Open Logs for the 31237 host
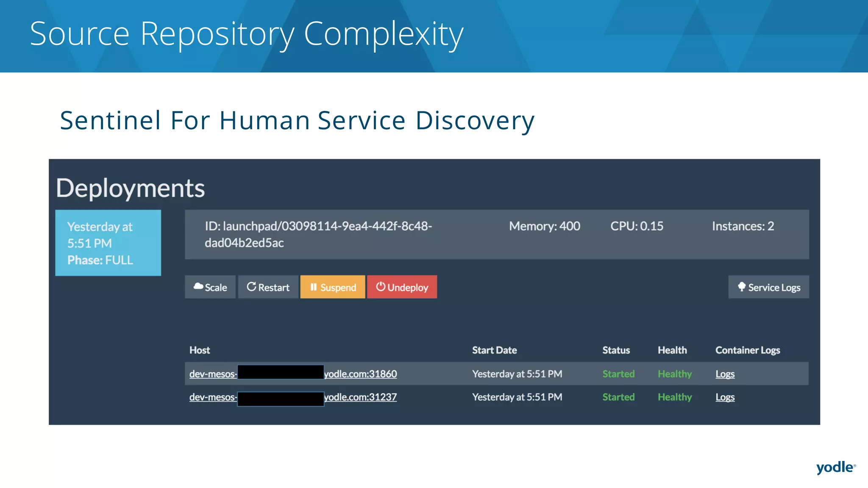868x488 pixels. click(x=725, y=397)
